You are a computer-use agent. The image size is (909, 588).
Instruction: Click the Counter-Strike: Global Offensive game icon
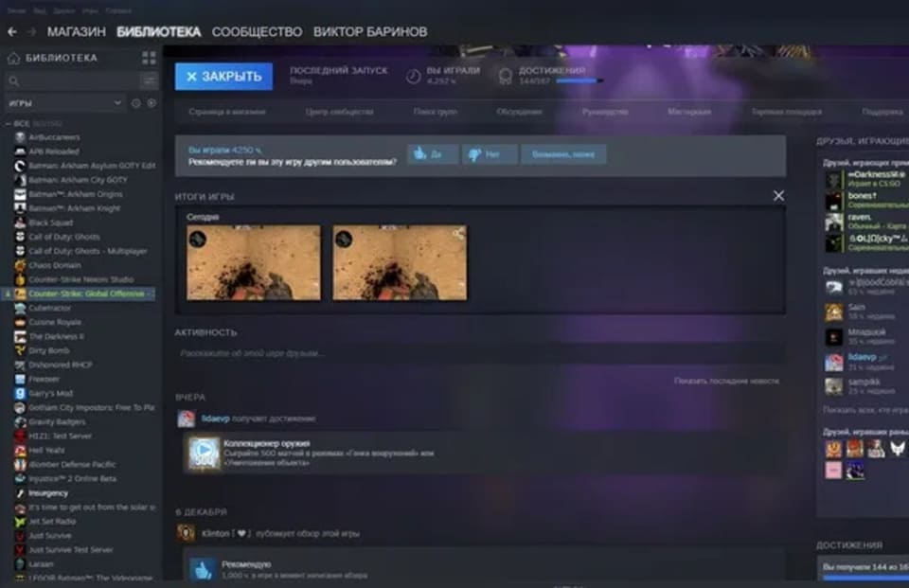[20, 294]
